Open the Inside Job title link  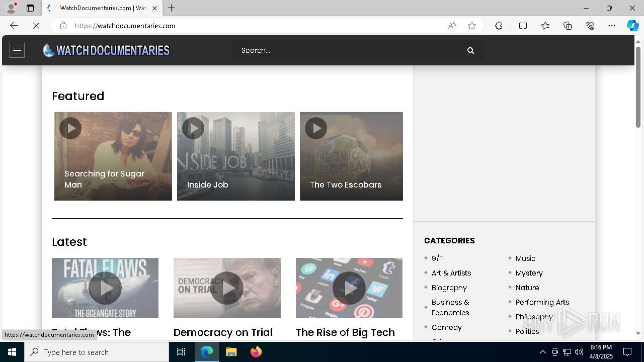(208, 185)
